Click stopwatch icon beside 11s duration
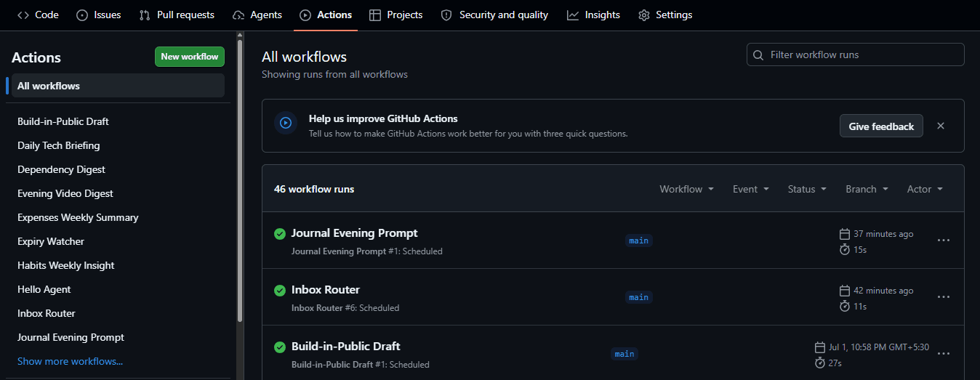The image size is (980, 380). (845, 306)
